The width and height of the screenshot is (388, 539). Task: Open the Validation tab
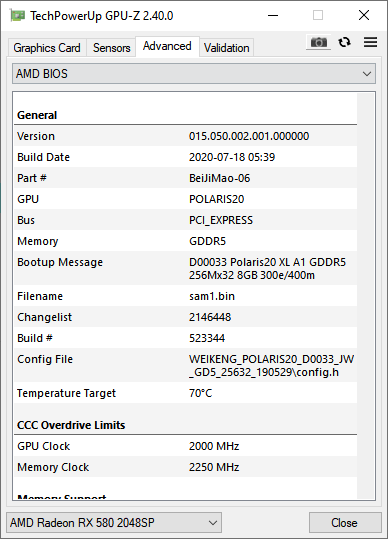(226, 48)
